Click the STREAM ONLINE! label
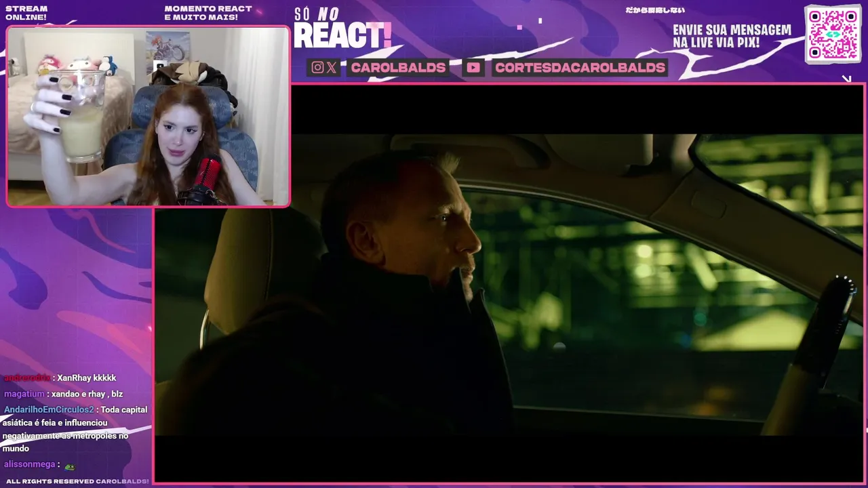Image resolution: width=868 pixels, height=488 pixels. pos(26,13)
